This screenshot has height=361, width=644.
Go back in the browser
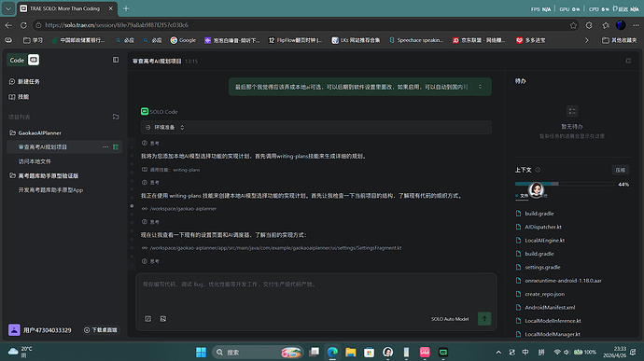[8, 25]
